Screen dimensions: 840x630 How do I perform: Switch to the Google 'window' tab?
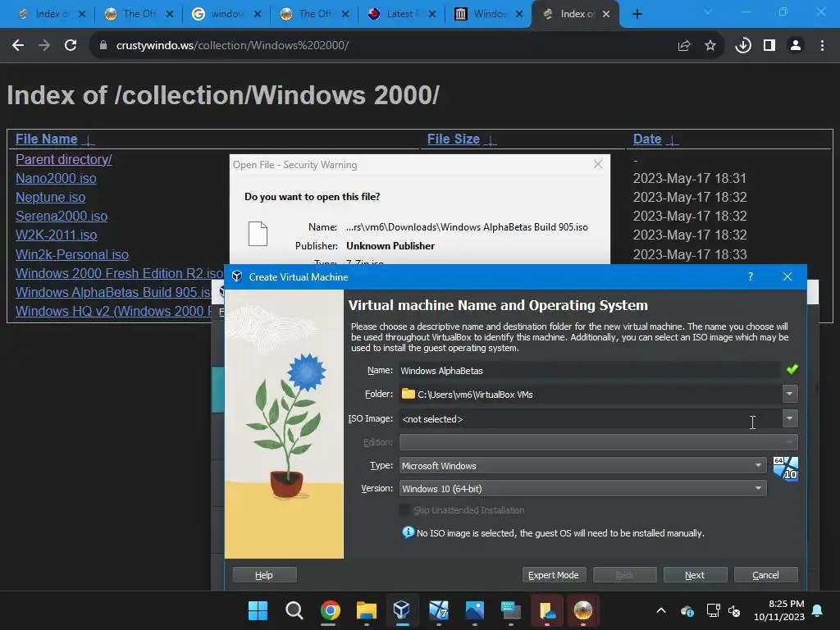[x=226, y=14]
